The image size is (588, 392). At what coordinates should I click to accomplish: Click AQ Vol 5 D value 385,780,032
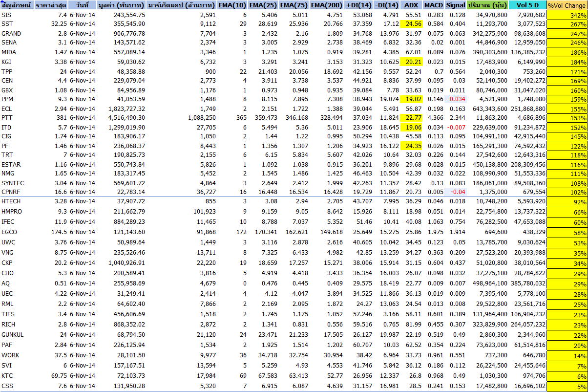[x=527, y=283]
